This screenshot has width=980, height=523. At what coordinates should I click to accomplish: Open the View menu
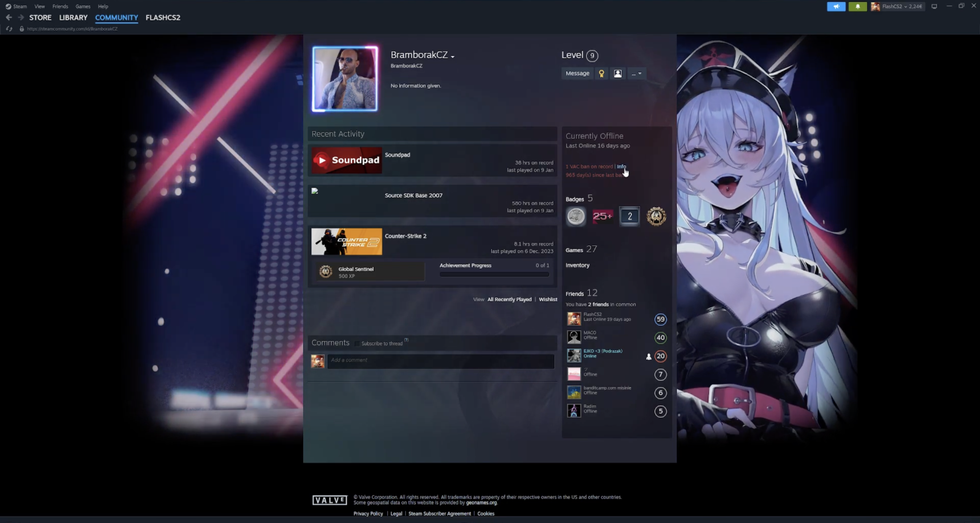40,7
